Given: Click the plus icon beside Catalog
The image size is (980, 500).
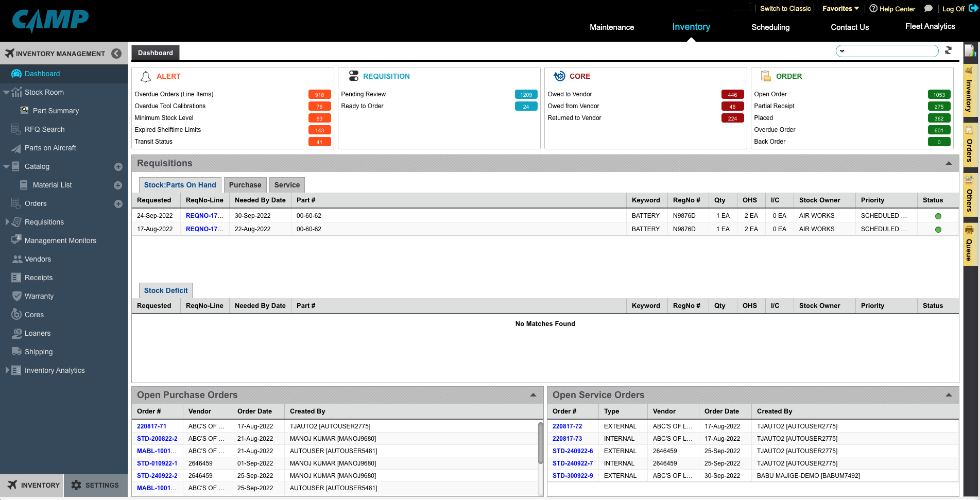Looking at the screenshot, I should 118,167.
